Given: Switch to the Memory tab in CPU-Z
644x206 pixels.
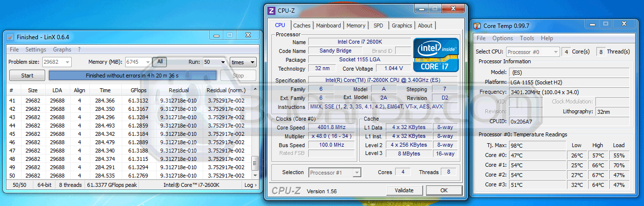Looking at the screenshot, I should pos(356,26).
